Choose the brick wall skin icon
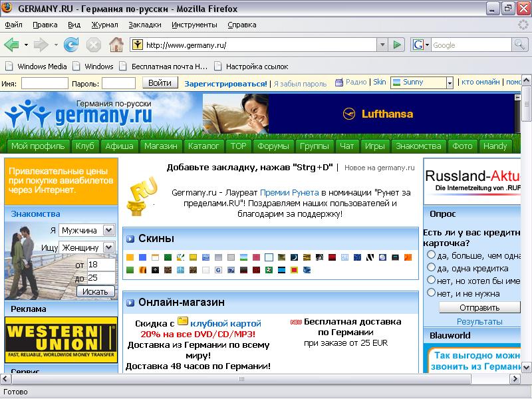Image resolution: width=532 pixels, height=399 pixels. pyautogui.click(x=168, y=270)
